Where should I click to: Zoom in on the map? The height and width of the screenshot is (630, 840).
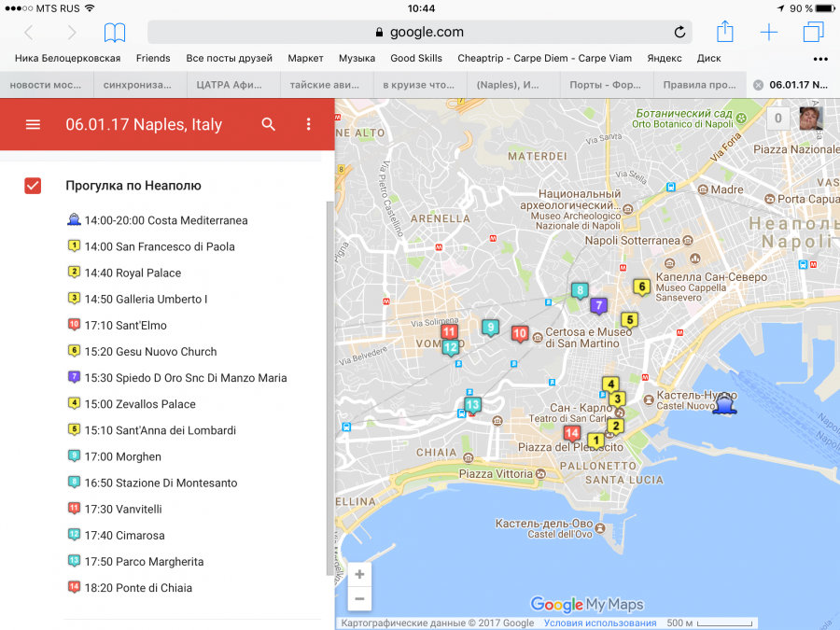click(359, 574)
